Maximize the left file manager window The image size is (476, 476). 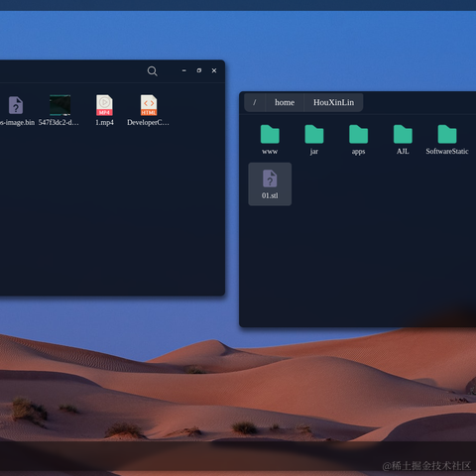point(199,70)
